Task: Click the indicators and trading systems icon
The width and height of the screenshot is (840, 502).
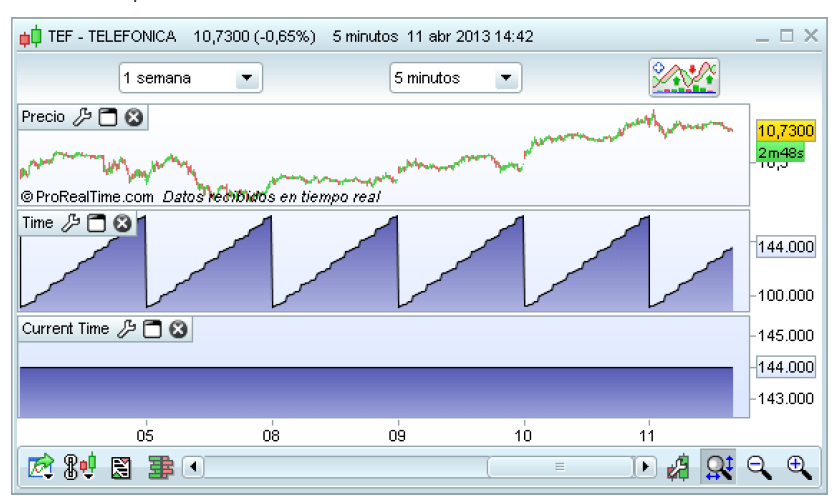Action: click(684, 78)
